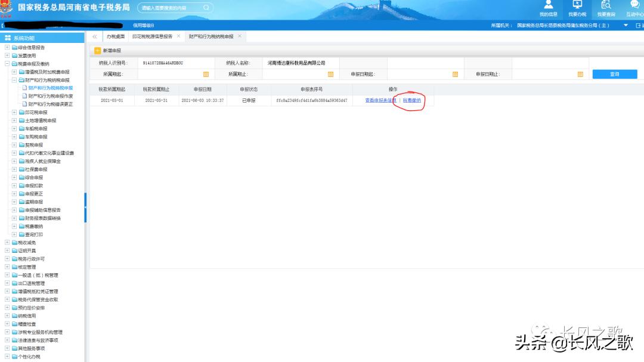
Task: Open calendar picker for 所属期起
Action: click(206, 75)
